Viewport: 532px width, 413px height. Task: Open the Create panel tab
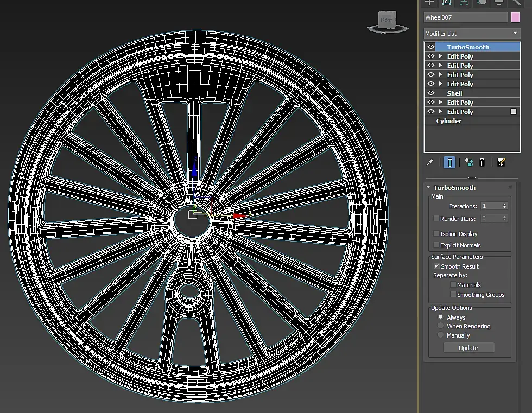click(429, 2)
